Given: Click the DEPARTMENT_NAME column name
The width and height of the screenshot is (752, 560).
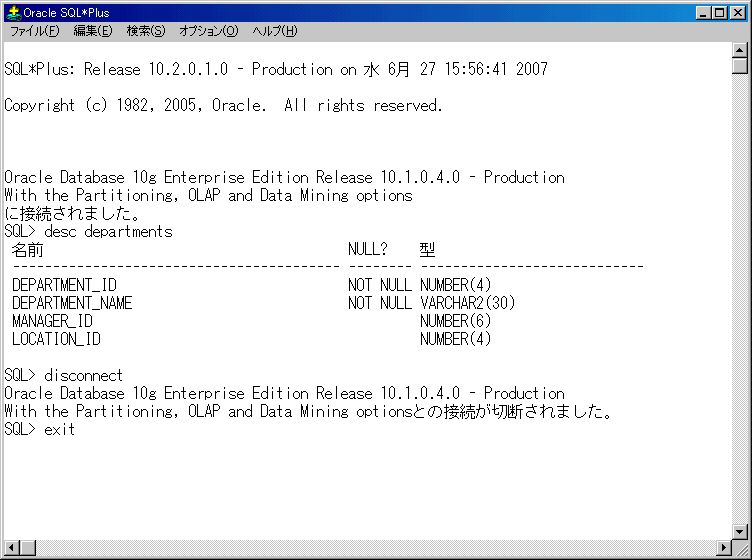Looking at the screenshot, I should pyautogui.click(x=72, y=303).
